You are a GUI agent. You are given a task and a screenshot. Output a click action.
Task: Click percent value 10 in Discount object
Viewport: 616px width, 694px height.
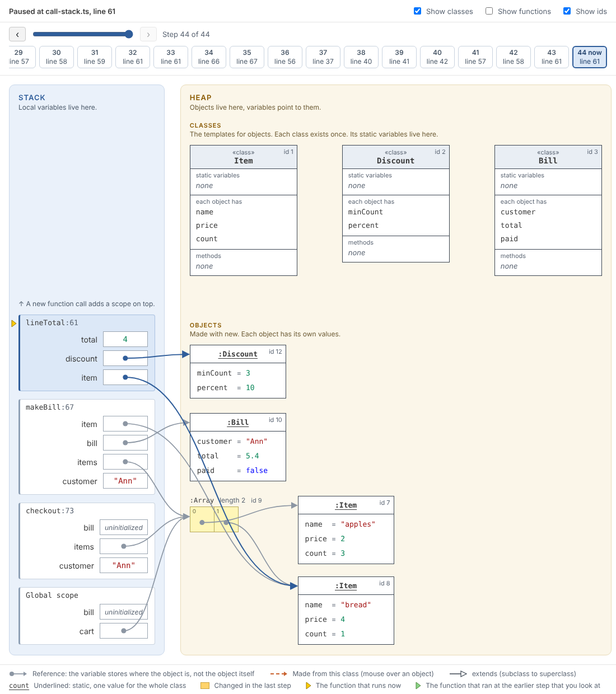coord(250,388)
